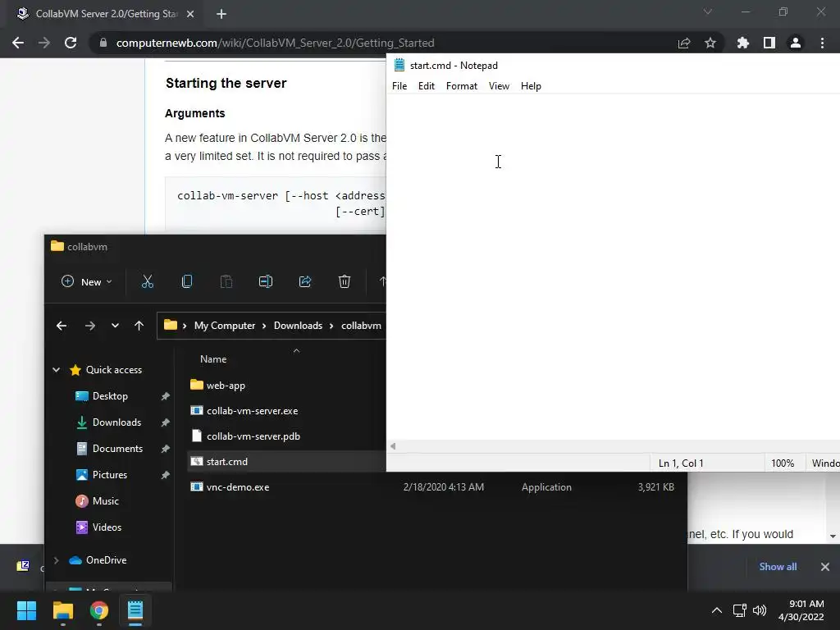The image size is (840, 630).
Task: Select Downloads in Quick access
Action: point(116,422)
